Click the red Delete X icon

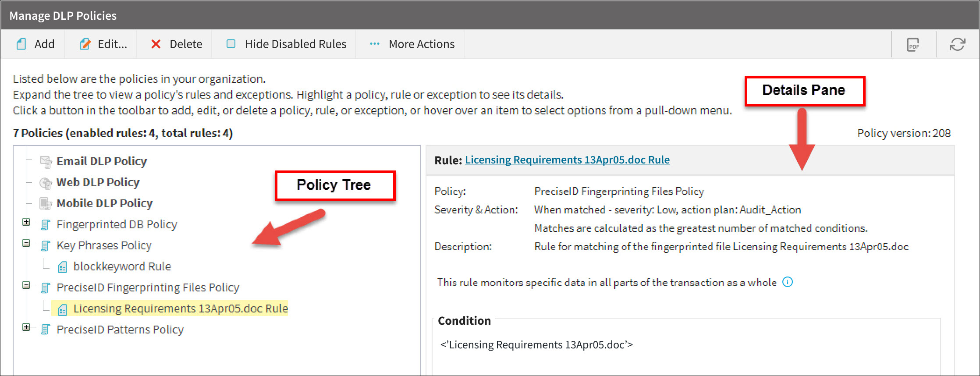(x=156, y=44)
